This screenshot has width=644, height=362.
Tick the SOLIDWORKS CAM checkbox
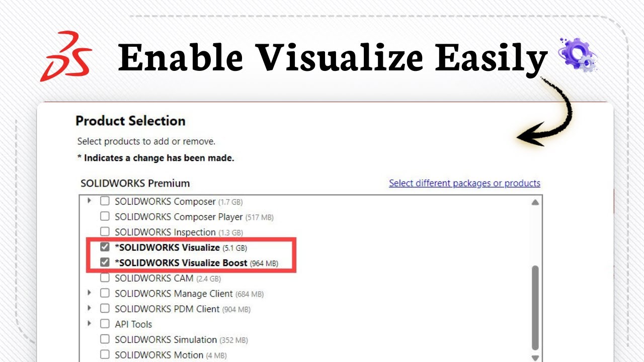click(x=105, y=278)
